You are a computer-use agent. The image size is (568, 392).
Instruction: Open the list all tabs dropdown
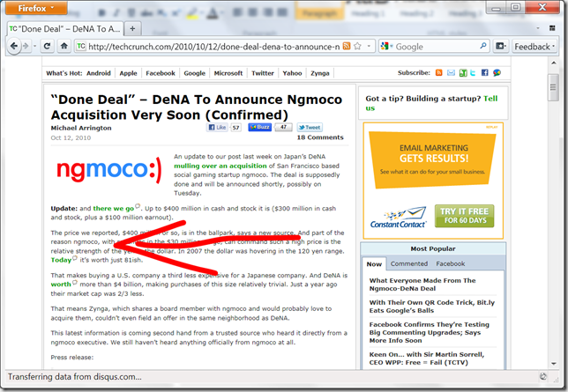click(x=538, y=28)
